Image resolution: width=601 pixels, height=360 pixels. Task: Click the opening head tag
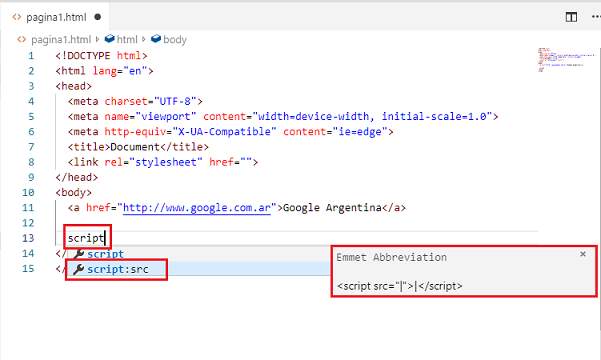[74, 86]
